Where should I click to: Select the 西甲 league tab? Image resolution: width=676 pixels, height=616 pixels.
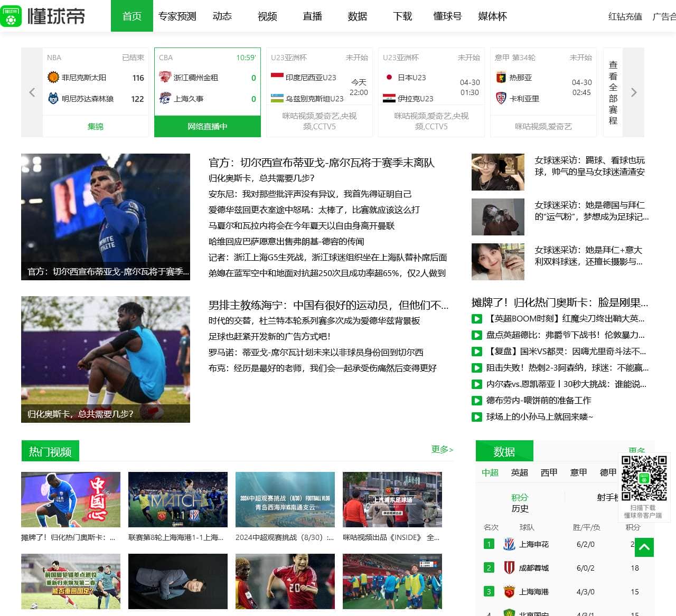549,472
